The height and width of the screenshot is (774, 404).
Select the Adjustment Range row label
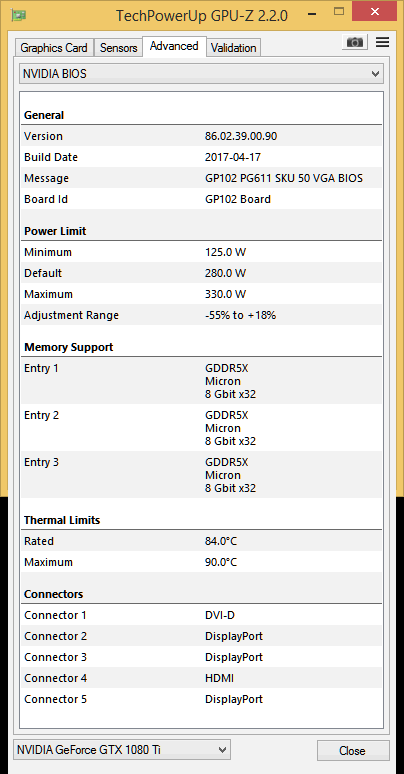tap(72, 315)
